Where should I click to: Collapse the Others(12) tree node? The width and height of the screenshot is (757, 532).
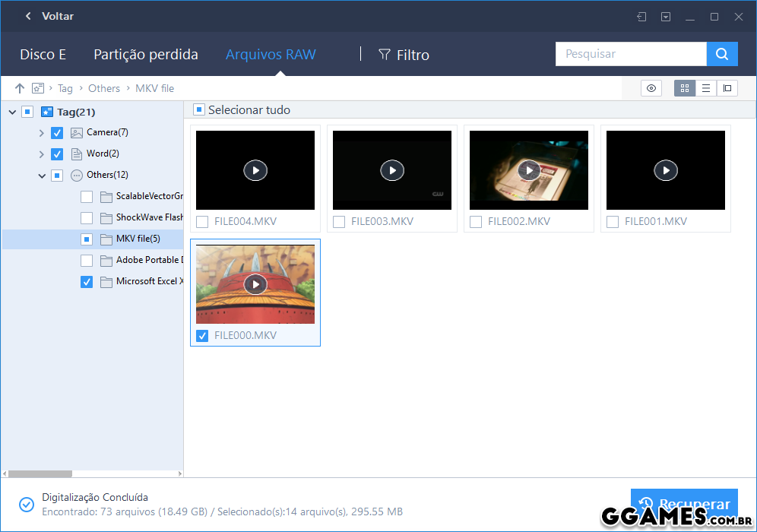(41, 176)
